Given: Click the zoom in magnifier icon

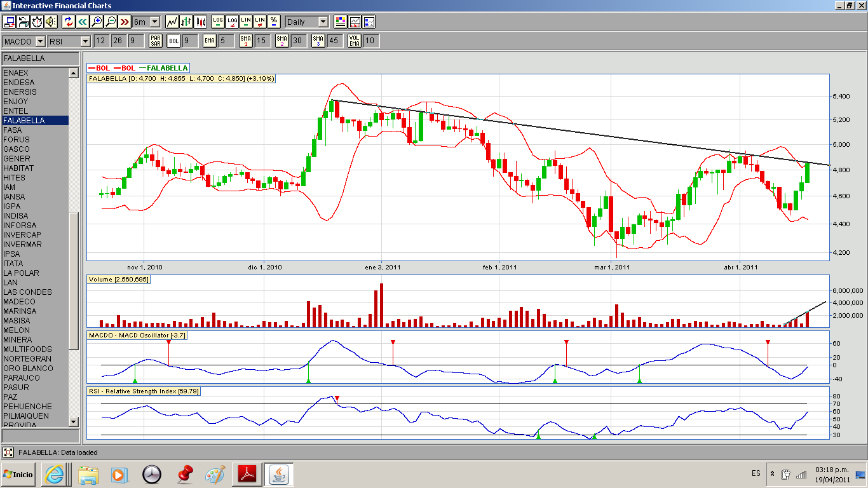Looking at the screenshot, I should [x=97, y=22].
